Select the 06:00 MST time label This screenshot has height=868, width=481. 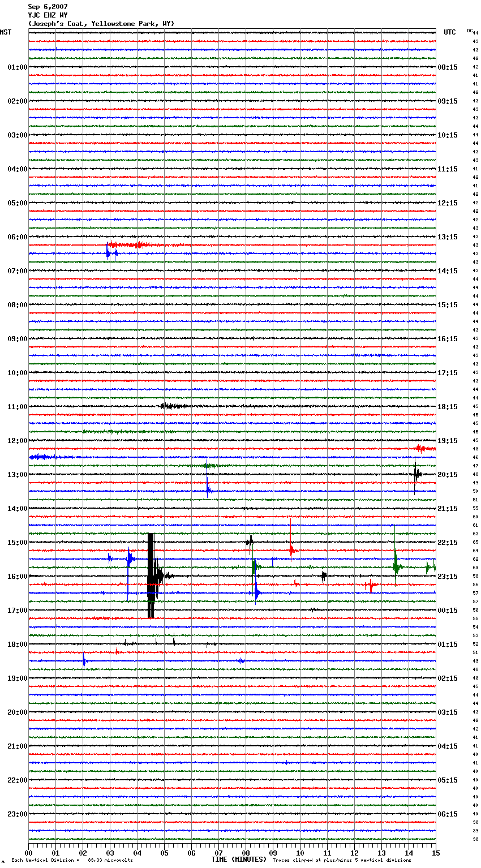click(x=17, y=237)
